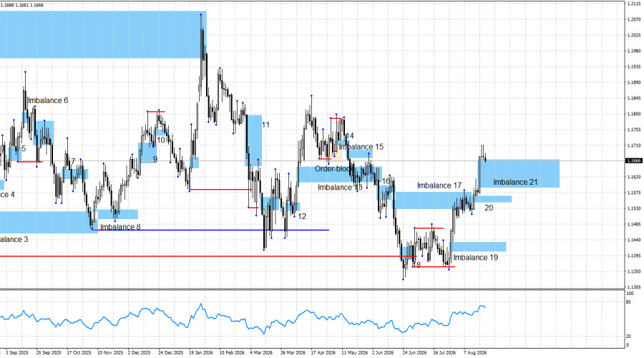Image resolution: width=644 pixels, height=358 pixels.
Task: Click price axis value 1.1485
Action: (x=634, y=224)
